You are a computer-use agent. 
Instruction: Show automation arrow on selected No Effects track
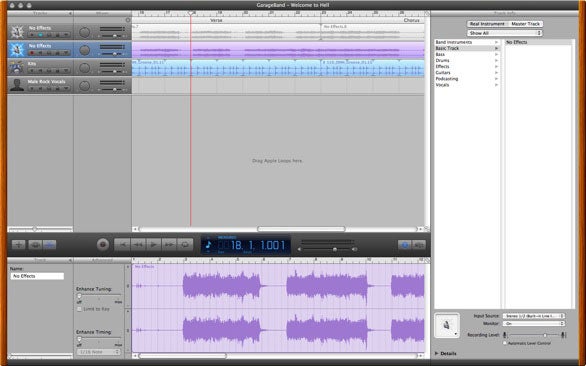(x=66, y=53)
